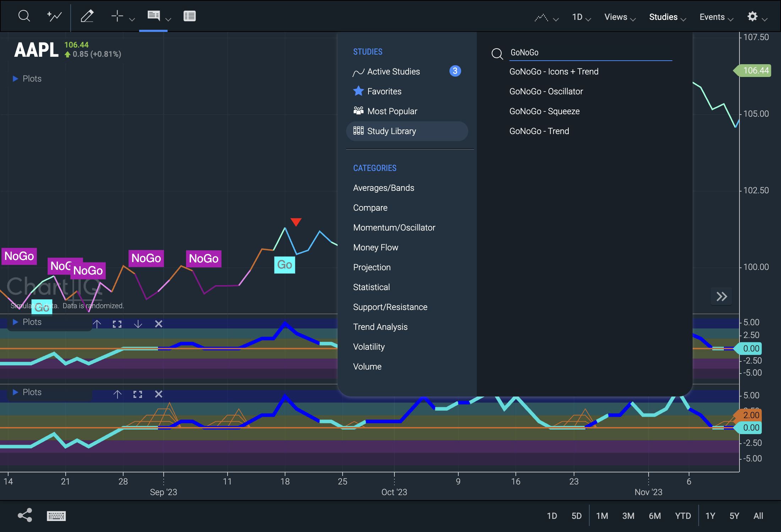The width and height of the screenshot is (781, 532).
Task: Select the pencil drawing tool
Action: point(87,16)
